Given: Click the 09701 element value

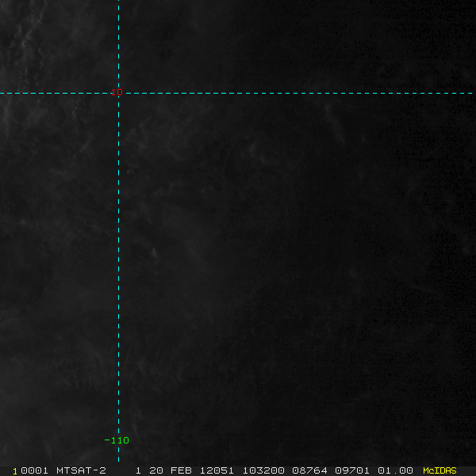Looking at the screenshot, I should (352, 470).
